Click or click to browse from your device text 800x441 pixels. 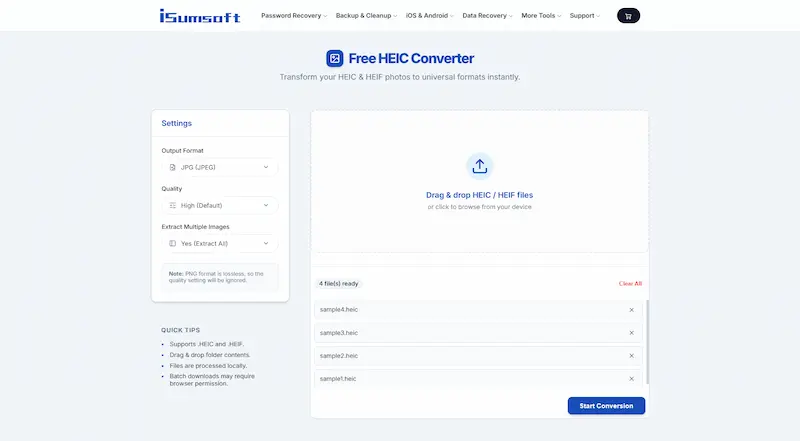coord(480,207)
